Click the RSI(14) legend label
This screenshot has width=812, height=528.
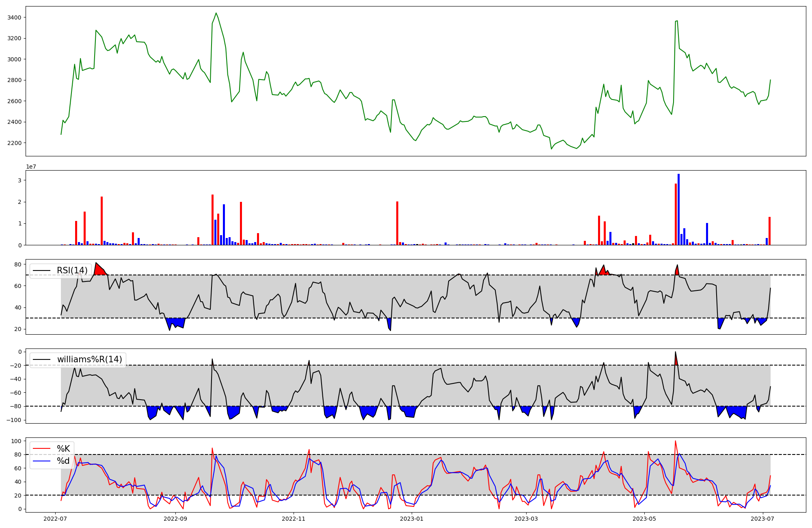click(x=72, y=270)
